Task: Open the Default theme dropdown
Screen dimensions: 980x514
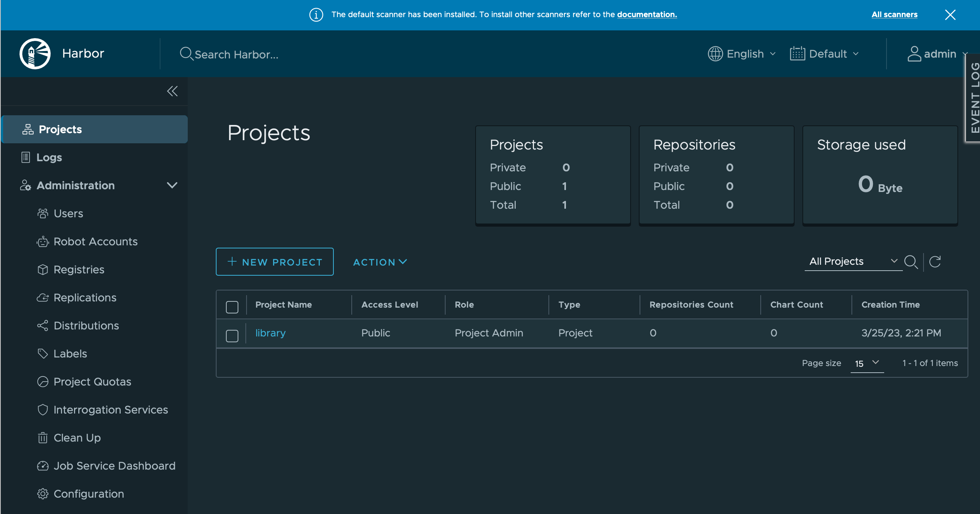Action: point(825,54)
